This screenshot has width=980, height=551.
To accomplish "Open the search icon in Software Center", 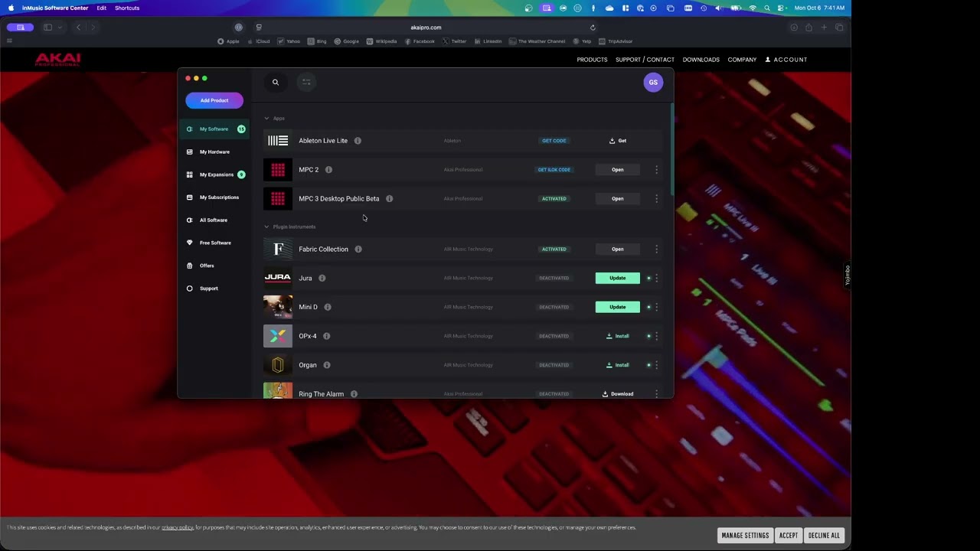I will (276, 83).
